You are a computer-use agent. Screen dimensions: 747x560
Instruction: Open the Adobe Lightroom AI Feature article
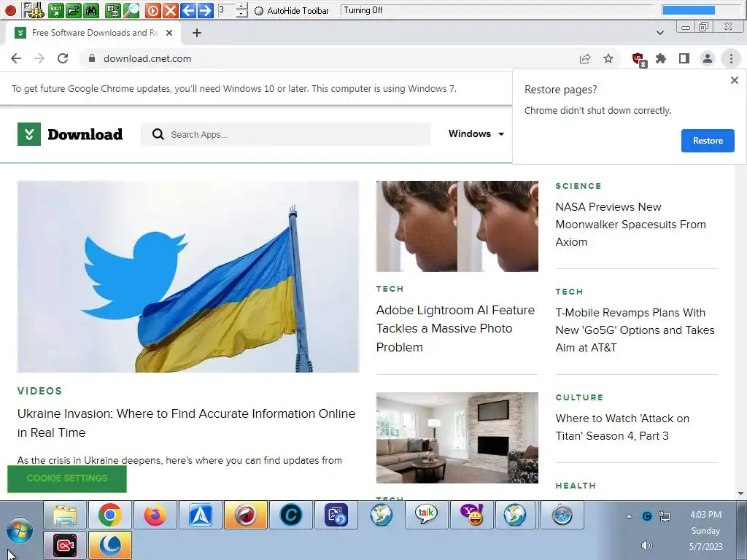[x=455, y=329]
